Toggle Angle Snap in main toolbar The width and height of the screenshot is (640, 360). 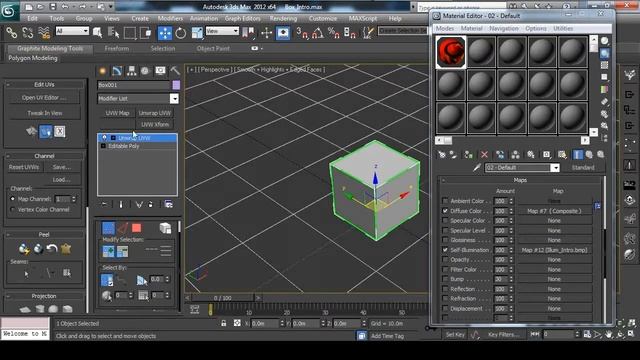click(318, 33)
